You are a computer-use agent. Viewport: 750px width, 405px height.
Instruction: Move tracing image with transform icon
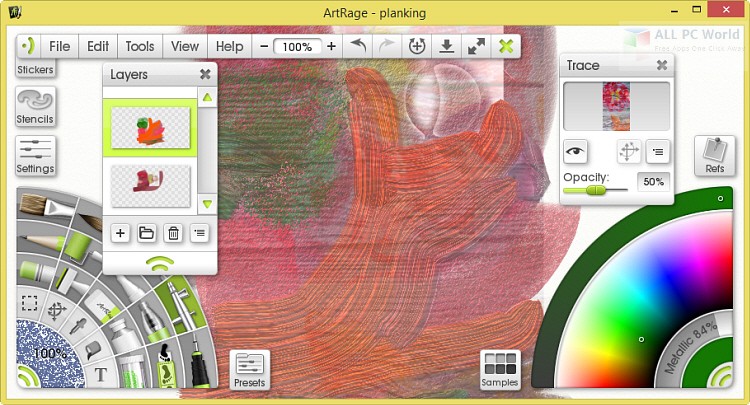click(x=629, y=152)
